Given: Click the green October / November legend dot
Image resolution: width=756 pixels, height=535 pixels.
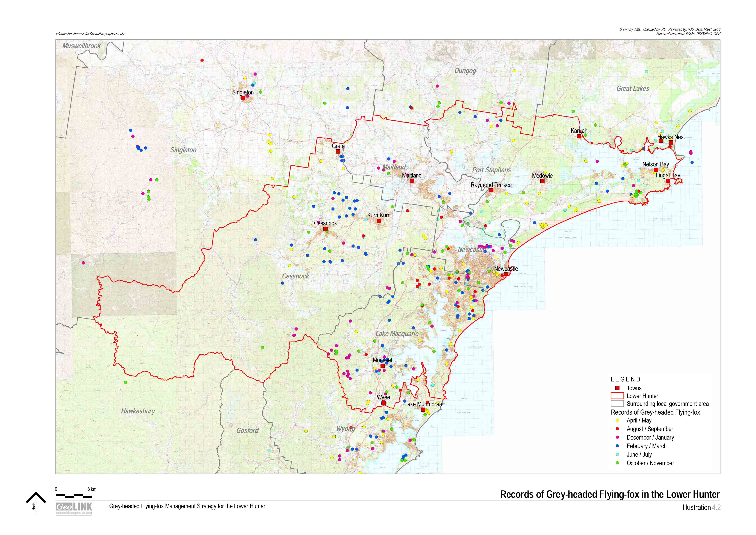Looking at the screenshot, I should (x=617, y=463).
